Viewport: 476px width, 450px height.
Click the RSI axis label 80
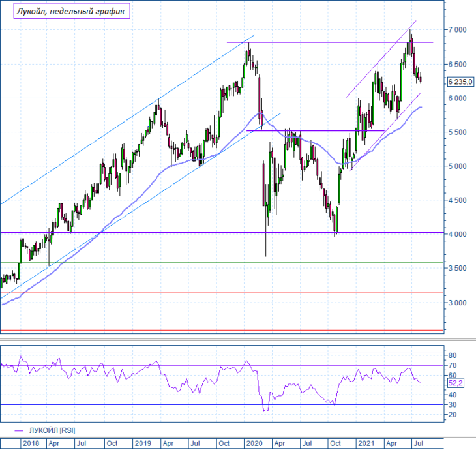coord(453,355)
